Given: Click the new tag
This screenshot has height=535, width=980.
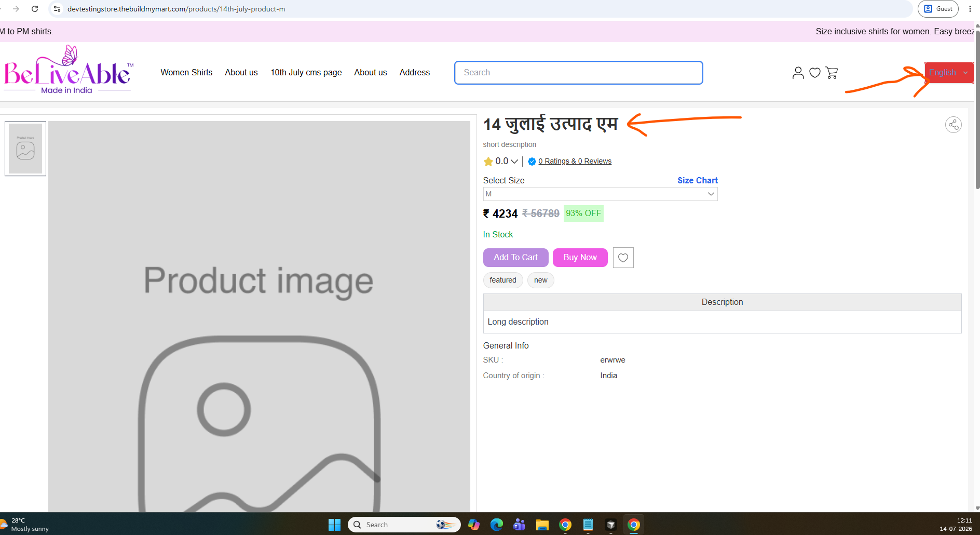Looking at the screenshot, I should pos(541,280).
